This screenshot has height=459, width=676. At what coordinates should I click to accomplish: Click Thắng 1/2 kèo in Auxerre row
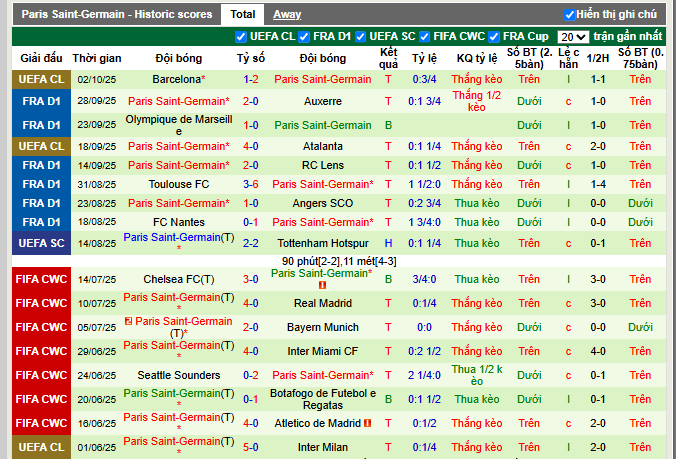(x=477, y=101)
